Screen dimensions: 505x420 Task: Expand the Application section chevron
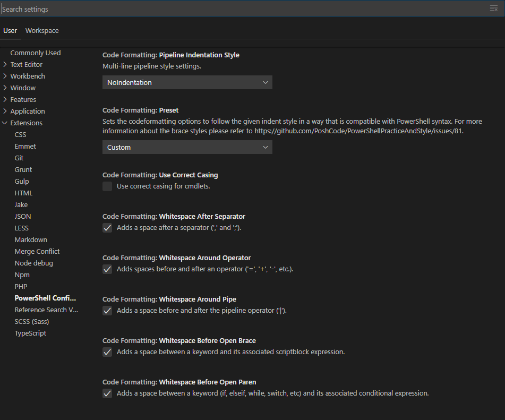tap(5, 111)
